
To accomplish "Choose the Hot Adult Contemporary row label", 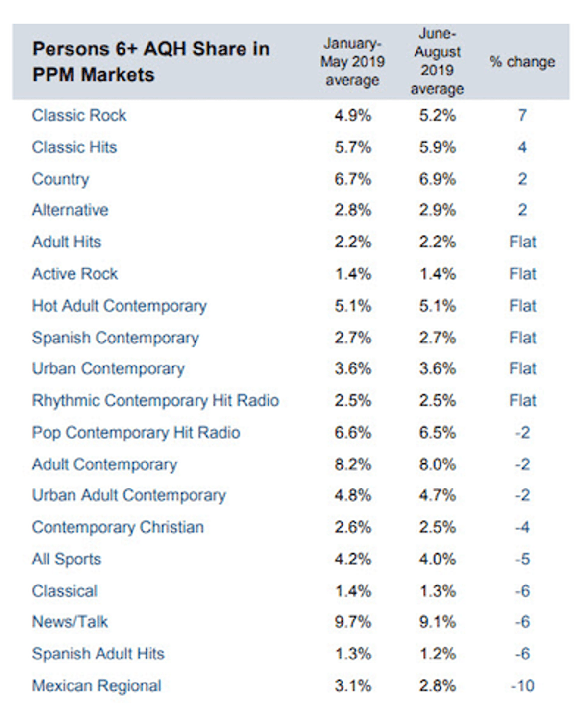I will coord(119,306).
